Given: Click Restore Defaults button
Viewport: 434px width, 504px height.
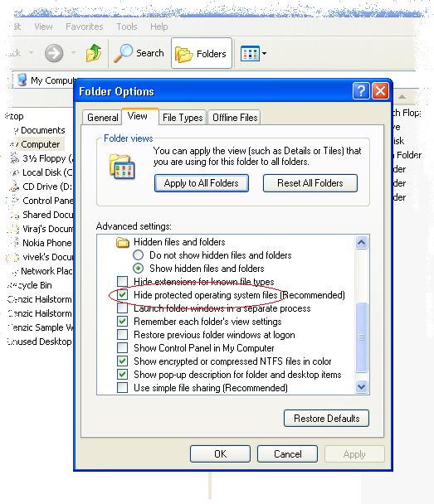Looking at the screenshot, I should [326, 418].
